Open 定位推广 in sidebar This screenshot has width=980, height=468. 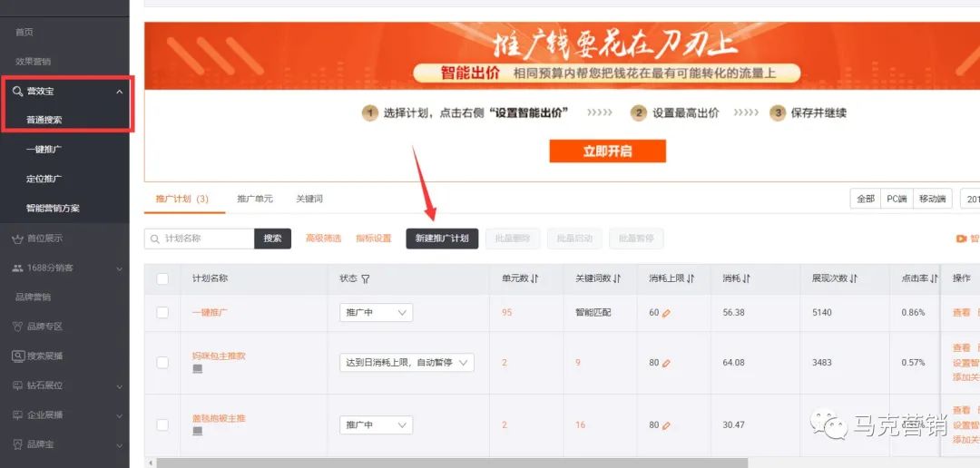point(44,179)
